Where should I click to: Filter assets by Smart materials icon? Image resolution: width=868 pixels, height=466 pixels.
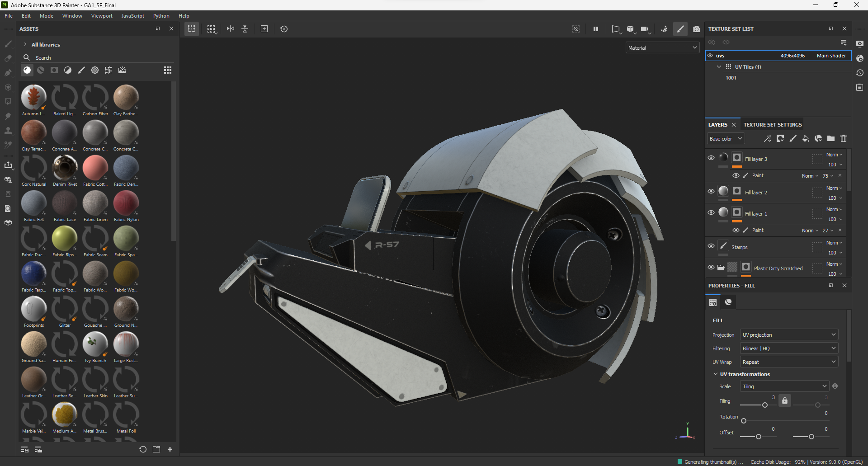[x=41, y=70]
